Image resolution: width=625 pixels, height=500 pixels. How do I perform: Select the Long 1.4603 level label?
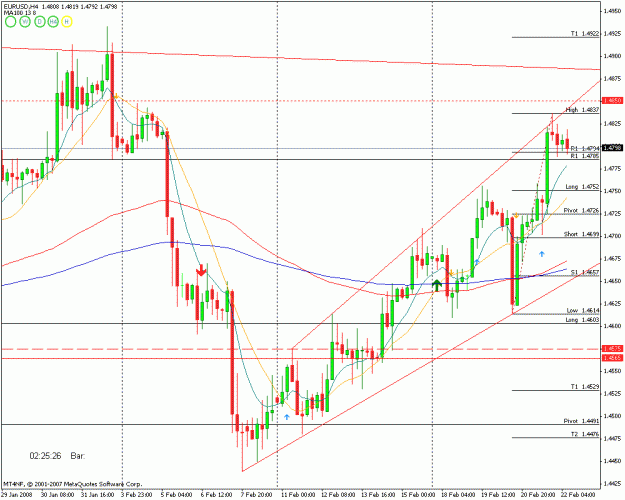tap(582, 320)
